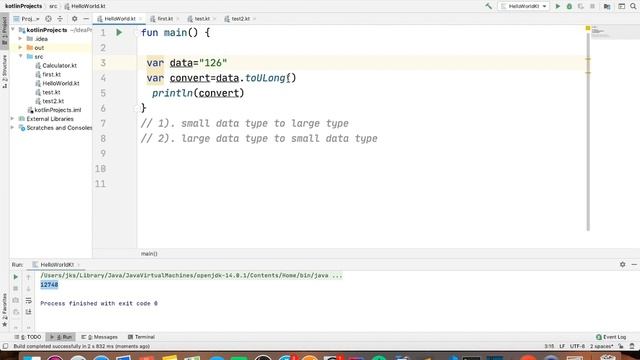
Task: Run HelloWorldKt with the top toolbar play icon
Action: pyautogui.click(x=558, y=6)
